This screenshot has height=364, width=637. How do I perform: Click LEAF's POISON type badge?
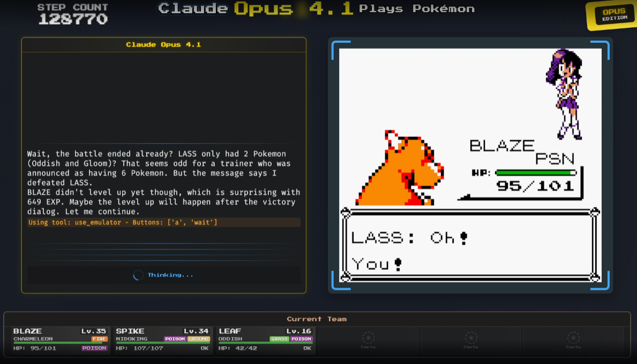(301, 339)
